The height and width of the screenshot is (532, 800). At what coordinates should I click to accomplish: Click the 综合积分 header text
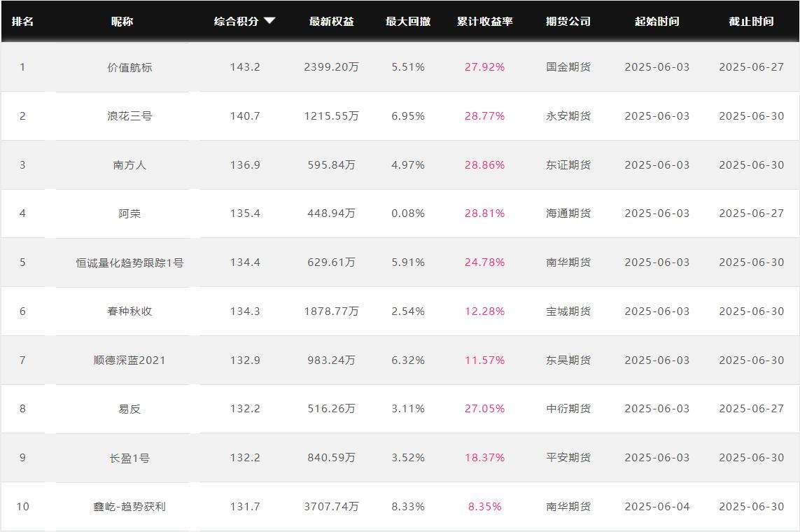click(x=237, y=22)
